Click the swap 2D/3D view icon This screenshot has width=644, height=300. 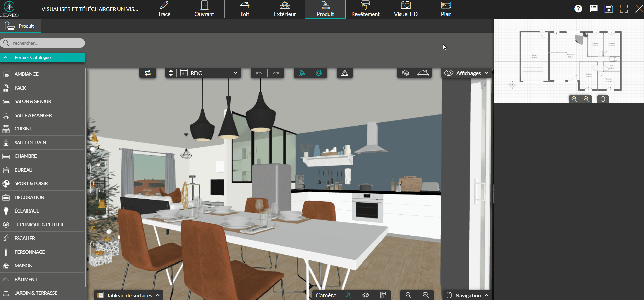(x=148, y=73)
